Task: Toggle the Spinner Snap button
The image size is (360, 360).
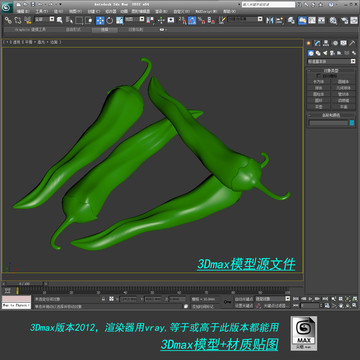Action: 211,20
